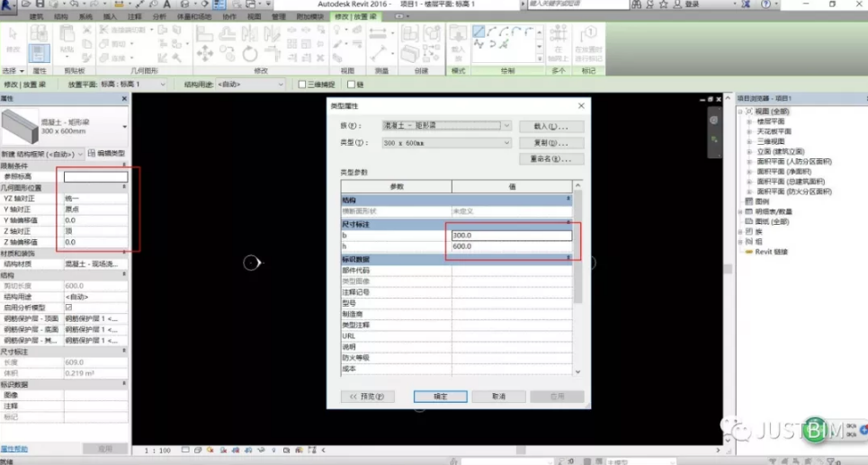Click the 参照标高 value field in Properties
The height and width of the screenshot is (465, 868).
click(x=95, y=176)
